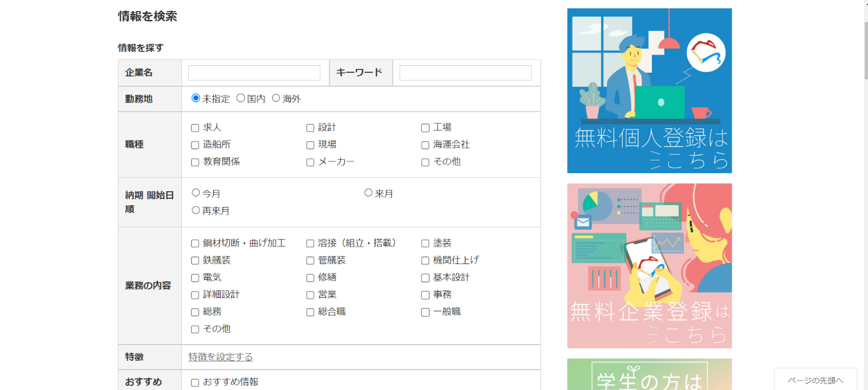Enable the 造船所 checkbox
Viewport: 868px width, 390px height.
click(x=195, y=145)
